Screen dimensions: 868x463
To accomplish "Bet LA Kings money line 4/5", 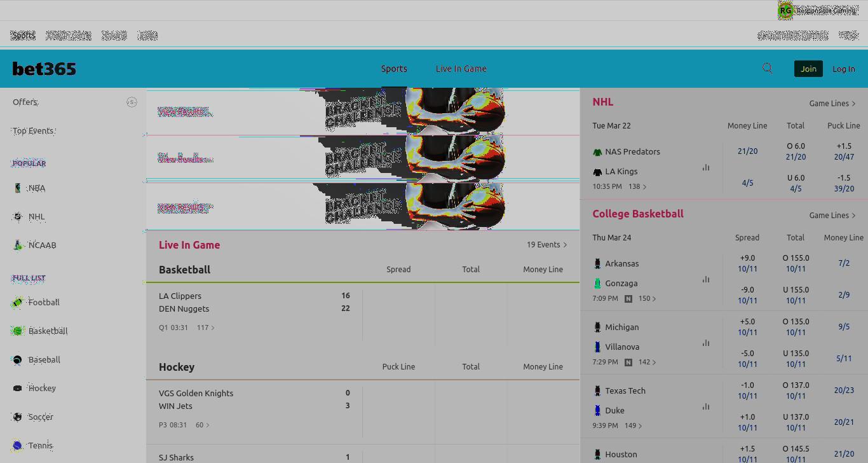I will coord(747,183).
